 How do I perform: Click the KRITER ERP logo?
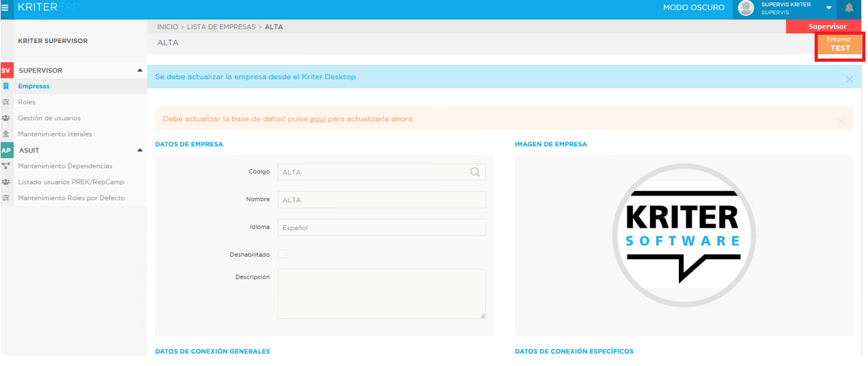[x=47, y=7]
